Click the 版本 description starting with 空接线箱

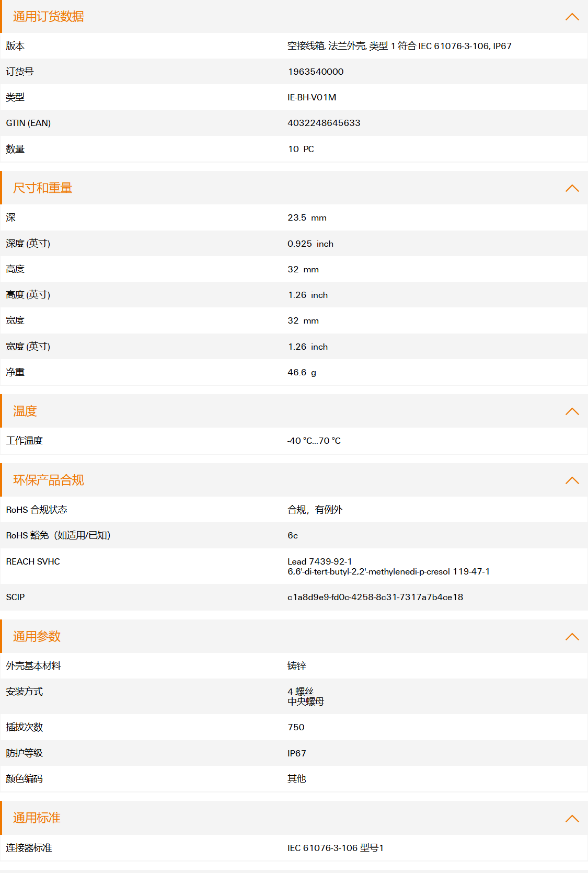coord(399,46)
